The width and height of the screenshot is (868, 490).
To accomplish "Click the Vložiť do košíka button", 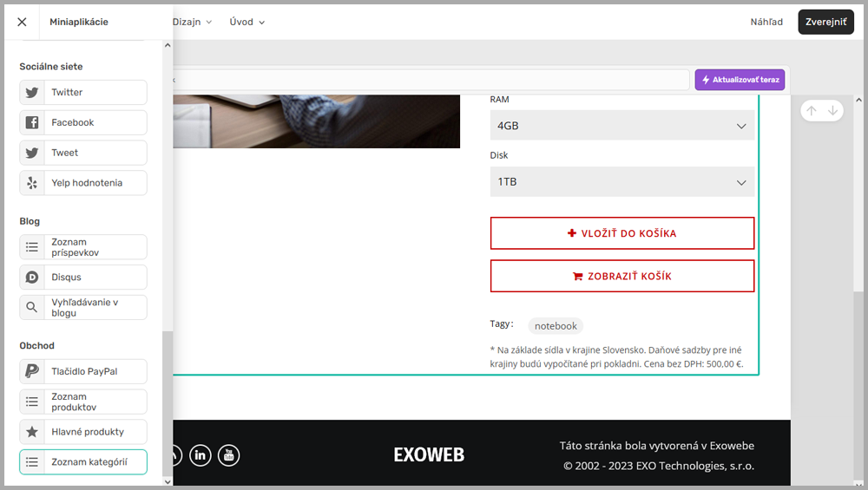I will point(621,233).
